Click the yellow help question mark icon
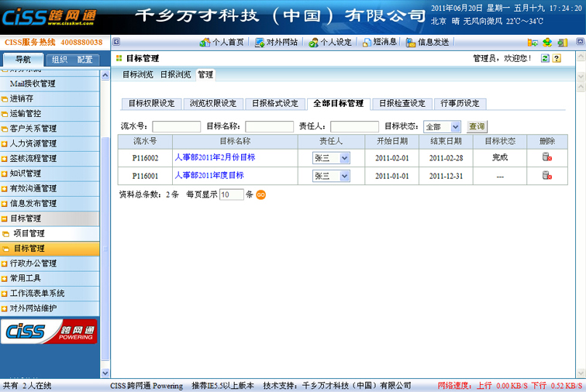Viewport: 586px width, 392px height. pos(557,58)
